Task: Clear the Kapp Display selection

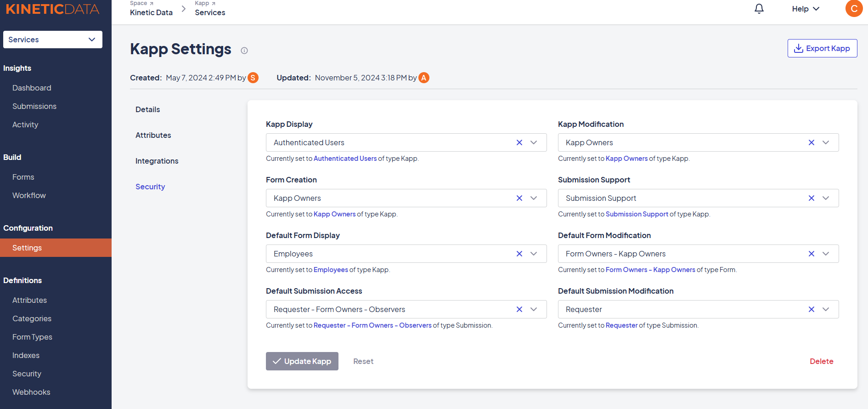Action: 519,142
